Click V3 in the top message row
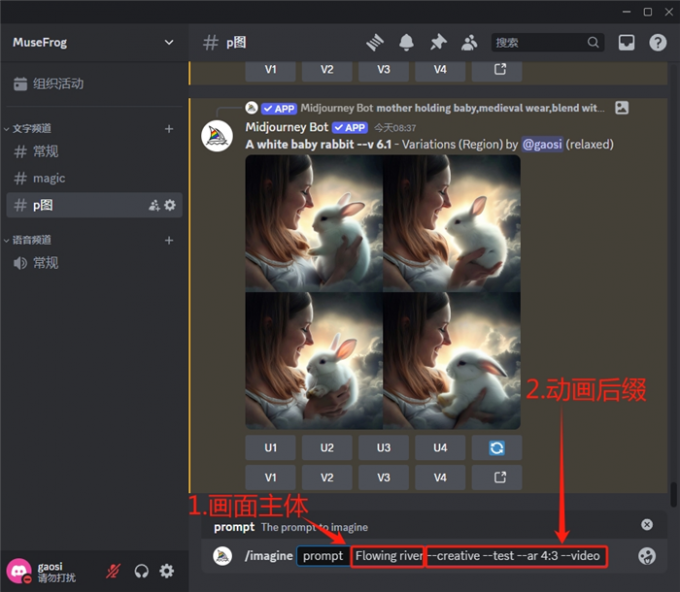The image size is (680, 592). (x=383, y=70)
